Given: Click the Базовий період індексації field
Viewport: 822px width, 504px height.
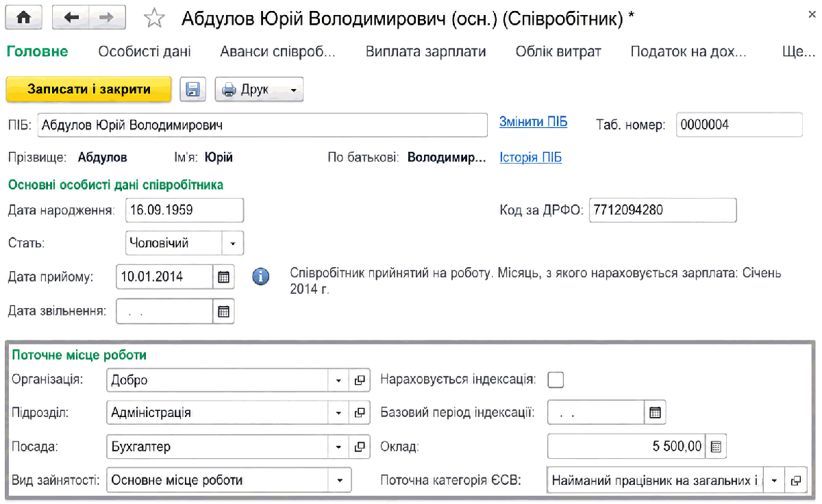Looking at the screenshot, I should pos(597,413).
